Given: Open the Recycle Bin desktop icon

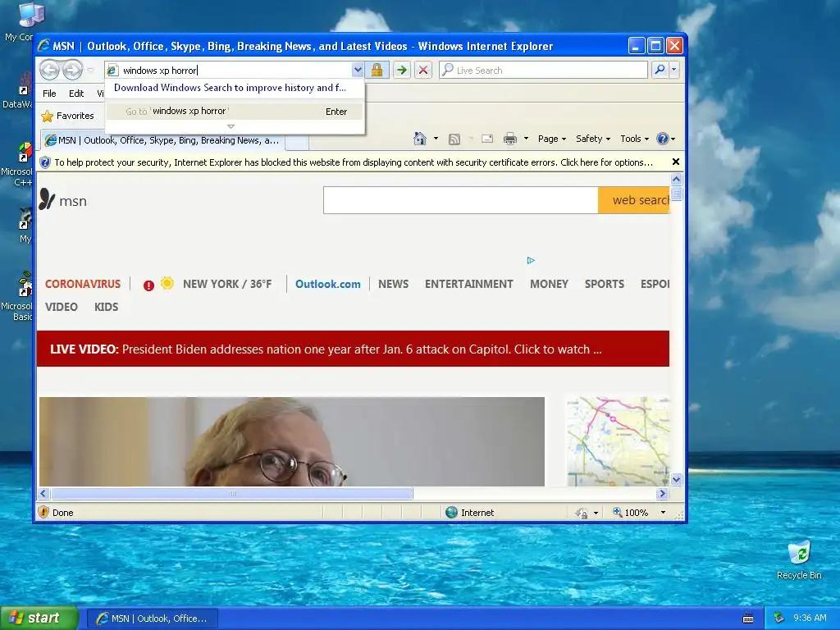Looking at the screenshot, I should point(799,559).
